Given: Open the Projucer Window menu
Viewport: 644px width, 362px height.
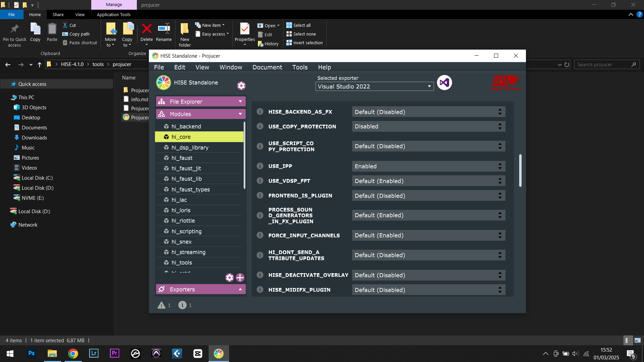Looking at the screenshot, I should (x=231, y=67).
